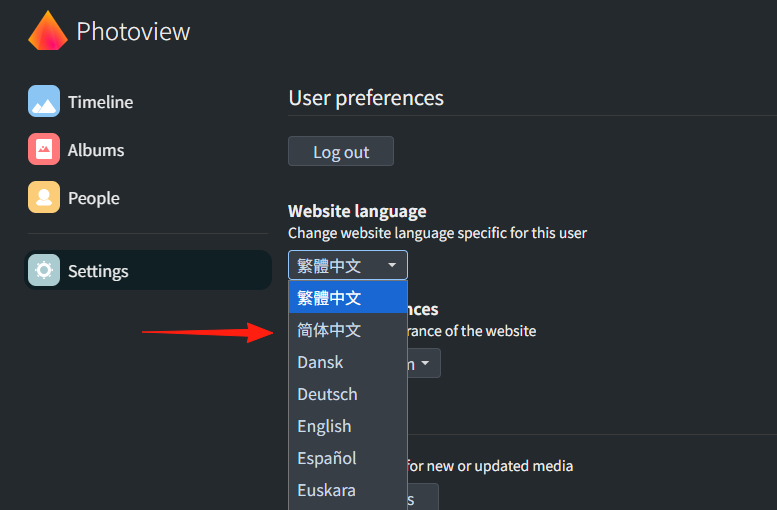Pick Deutsch from the language list
The width and height of the screenshot is (777, 510).
point(348,394)
